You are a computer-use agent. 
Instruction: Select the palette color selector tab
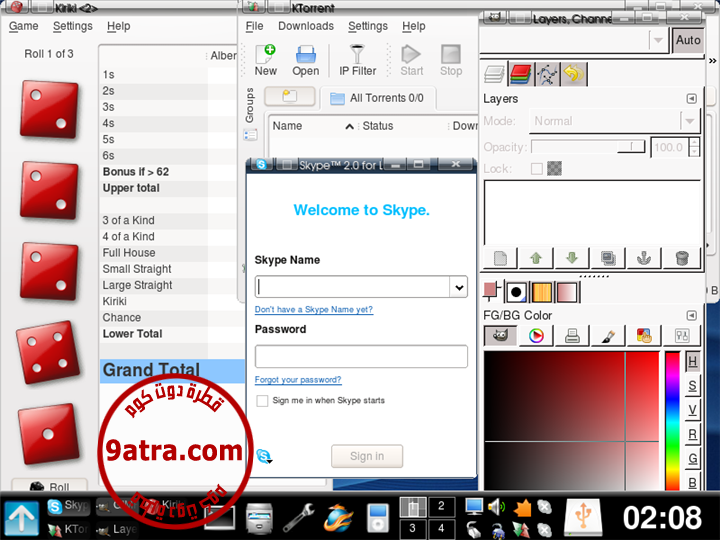click(644, 336)
